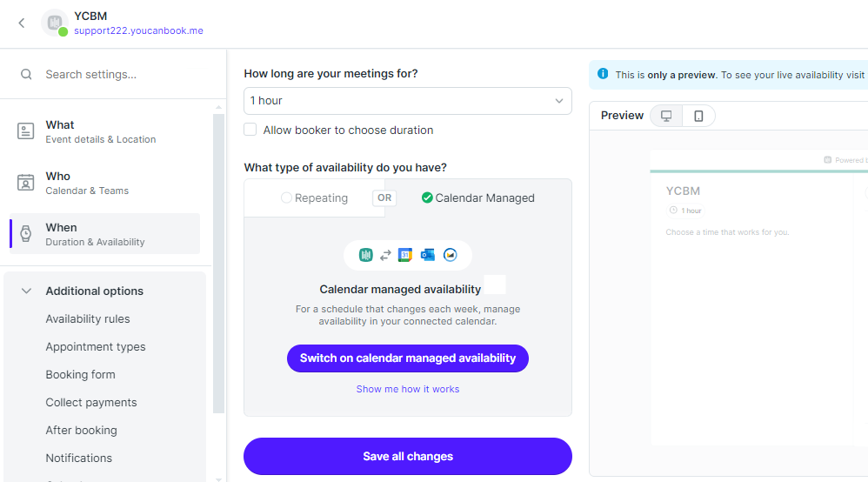Click the search magnifier icon

pos(27,75)
